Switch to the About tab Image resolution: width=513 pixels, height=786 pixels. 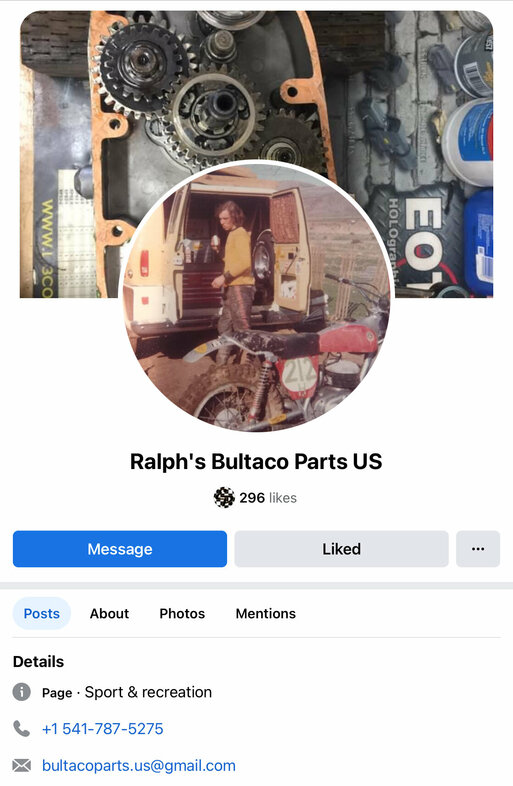tap(109, 614)
